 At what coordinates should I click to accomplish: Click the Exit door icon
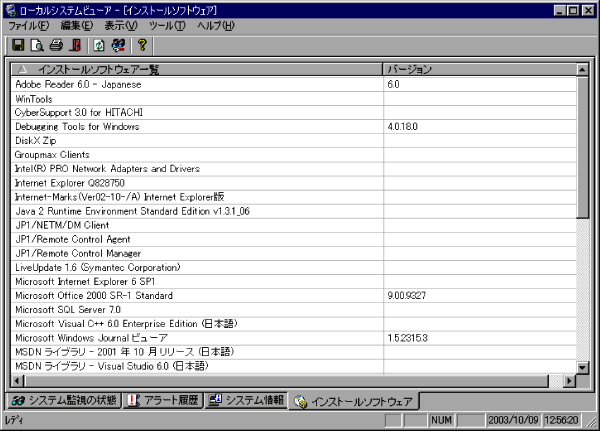(x=75, y=45)
